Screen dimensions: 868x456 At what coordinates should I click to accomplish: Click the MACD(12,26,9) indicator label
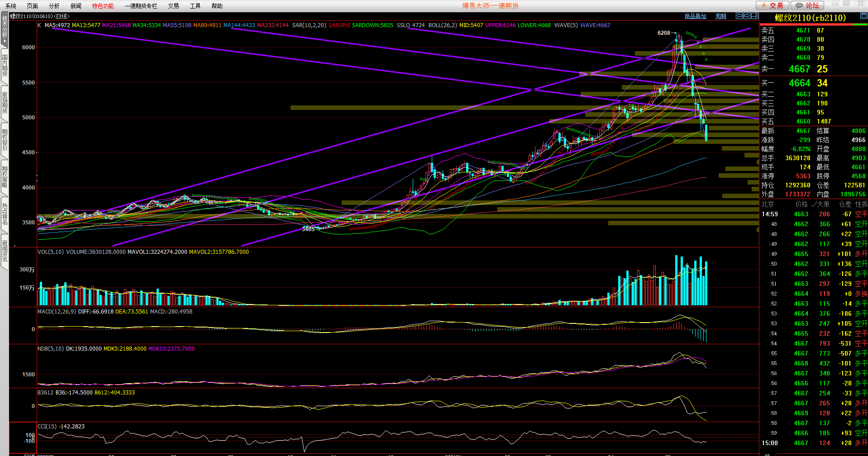(57, 312)
